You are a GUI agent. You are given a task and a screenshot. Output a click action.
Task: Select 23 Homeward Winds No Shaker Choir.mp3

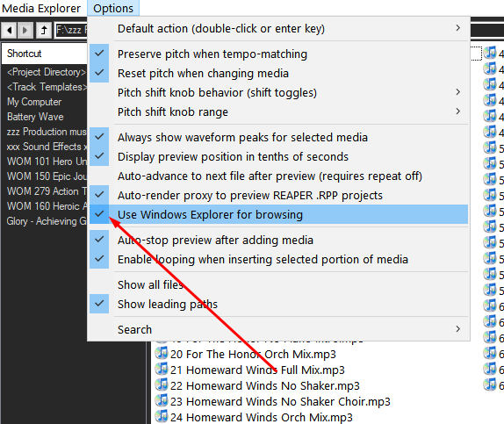280,401
